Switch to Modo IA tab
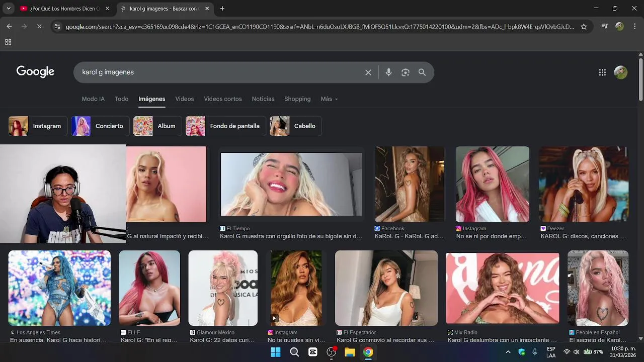The image size is (644, 362). tap(93, 99)
